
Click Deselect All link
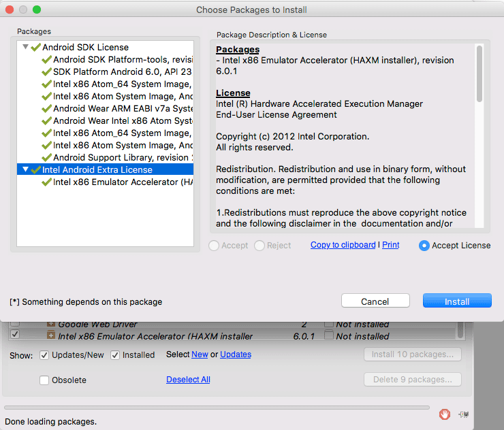point(188,379)
